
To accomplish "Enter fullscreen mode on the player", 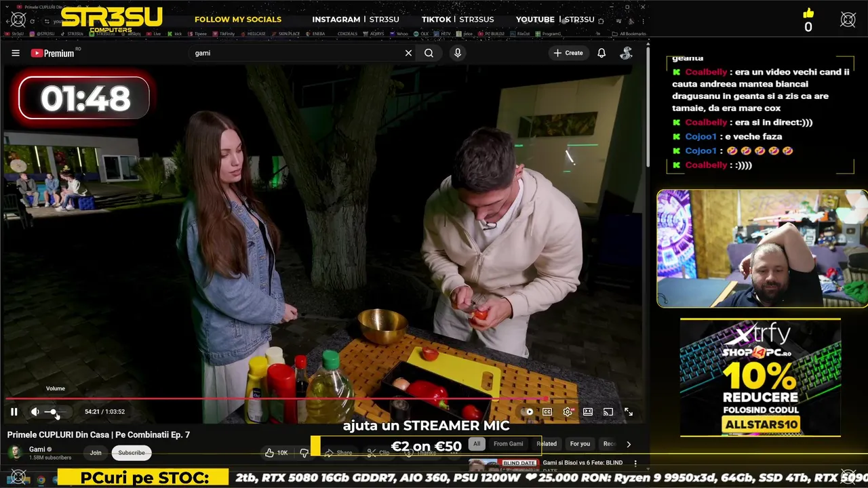I will (x=629, y=411).
